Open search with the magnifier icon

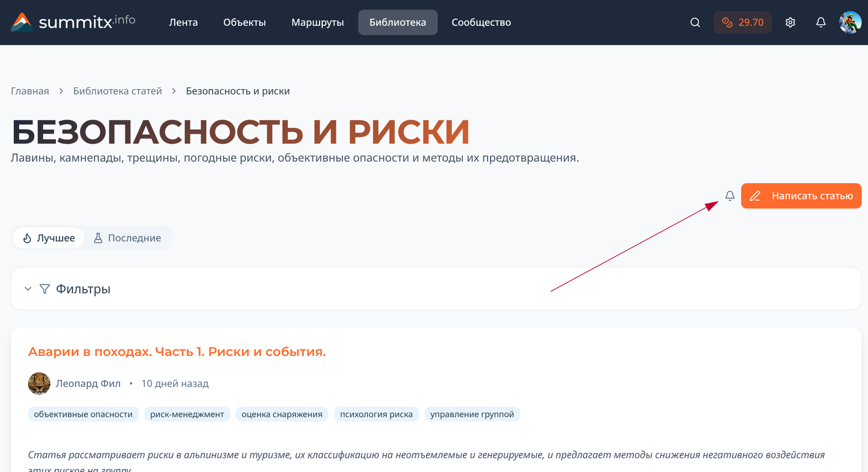point(695,22)
